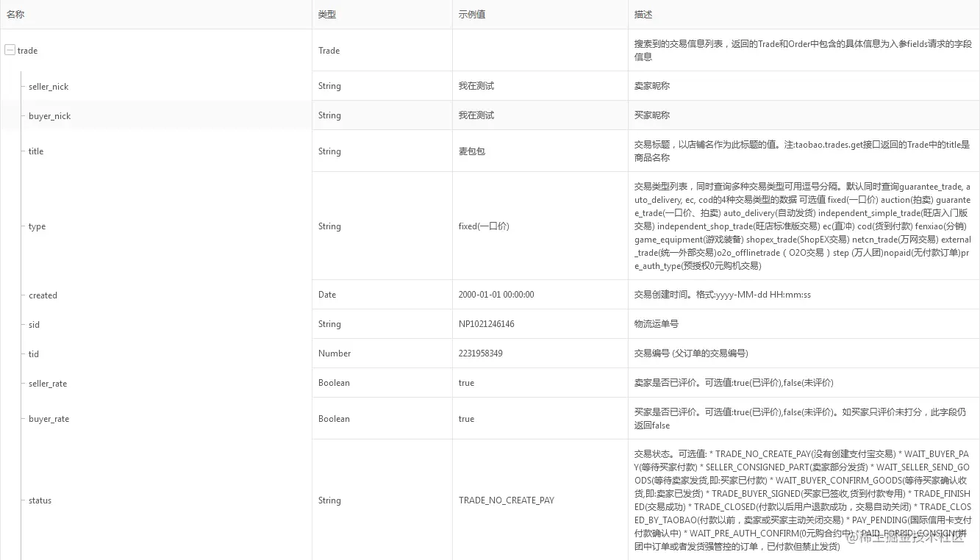Screen dimensions: 980x560
Task: Collapse the trade tree node
Action: [10, 50]
